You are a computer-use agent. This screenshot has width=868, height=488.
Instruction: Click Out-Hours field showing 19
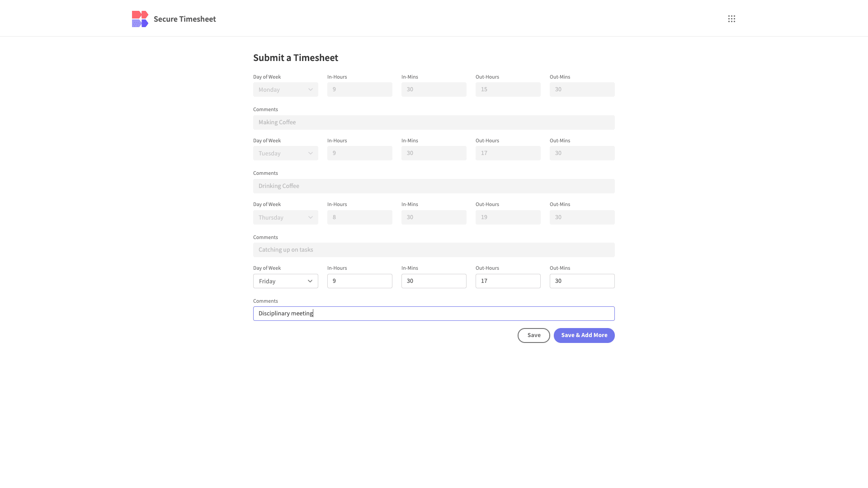click(x=508, y=217)
